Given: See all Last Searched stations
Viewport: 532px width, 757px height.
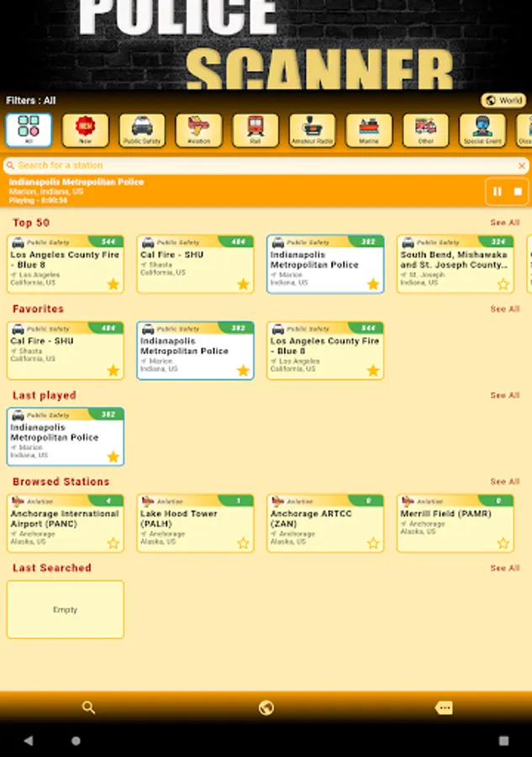Looking at the screenshot, I should [504, 569].
